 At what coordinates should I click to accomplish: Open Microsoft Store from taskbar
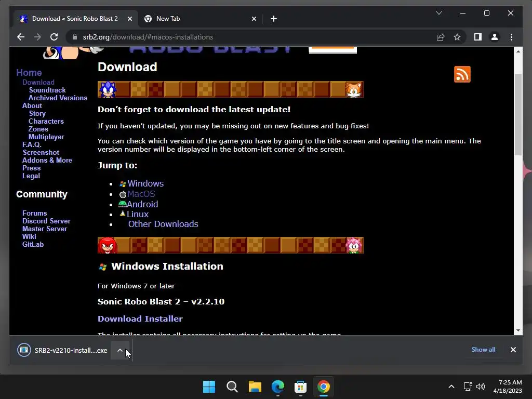[x=301, y=387]
